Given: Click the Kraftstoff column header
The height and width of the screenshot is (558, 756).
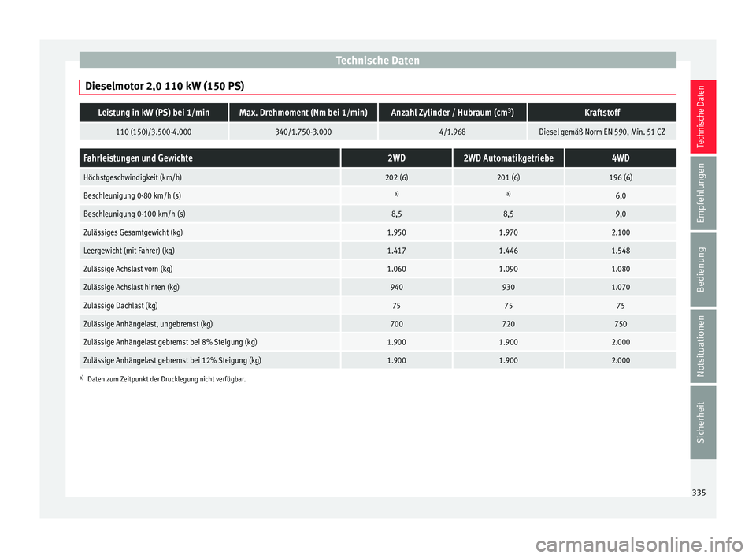Looking at the screenshot, I should (x=602, y=113).
